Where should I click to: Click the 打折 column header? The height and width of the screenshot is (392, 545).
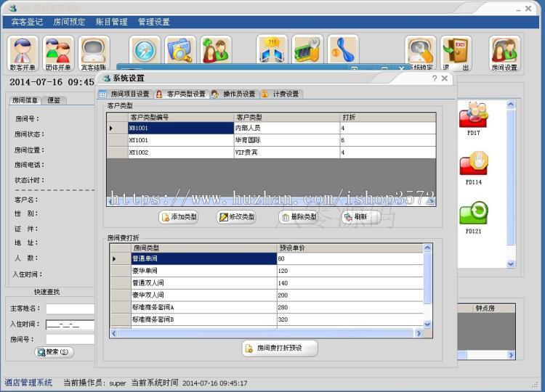pyautogui.click(x=388, y=118)
